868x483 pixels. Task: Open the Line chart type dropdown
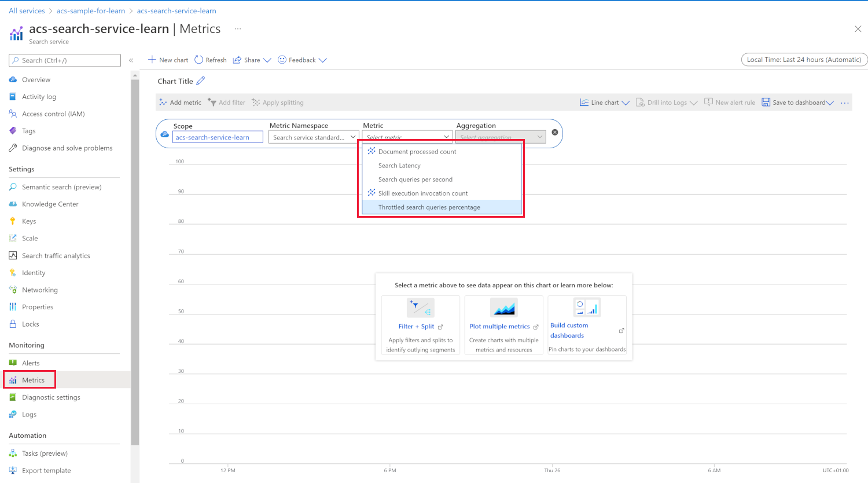tap(605, 103)
